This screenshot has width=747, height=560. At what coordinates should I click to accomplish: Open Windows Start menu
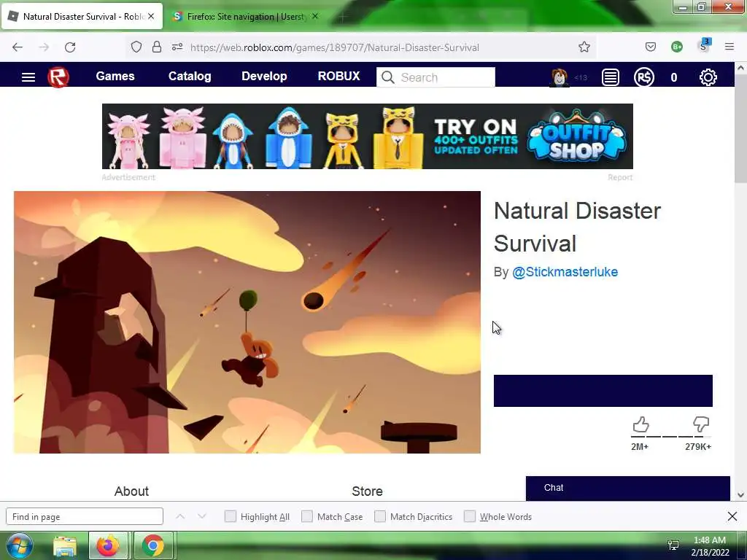point(19,545)
